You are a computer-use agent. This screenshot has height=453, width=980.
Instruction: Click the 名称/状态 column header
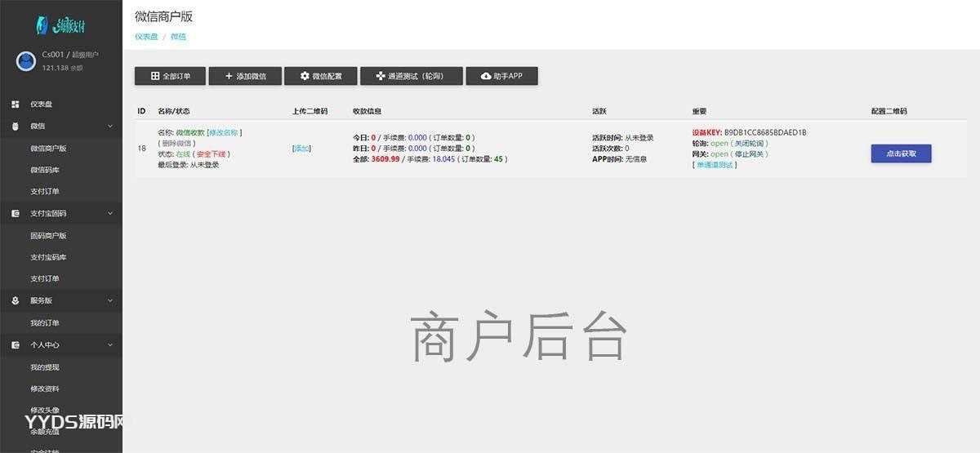173,111
